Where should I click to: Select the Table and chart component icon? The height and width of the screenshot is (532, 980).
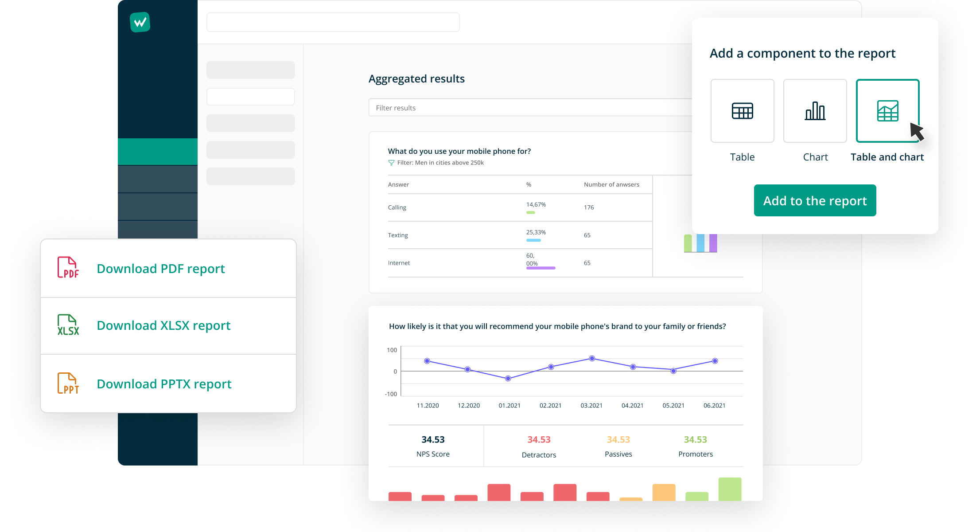click(x=887, y=111)
